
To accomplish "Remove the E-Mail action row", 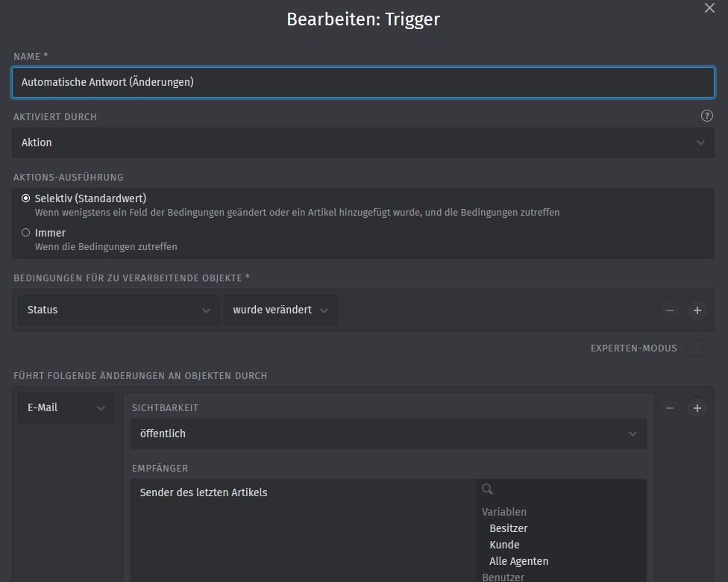I will pos(670,408).
